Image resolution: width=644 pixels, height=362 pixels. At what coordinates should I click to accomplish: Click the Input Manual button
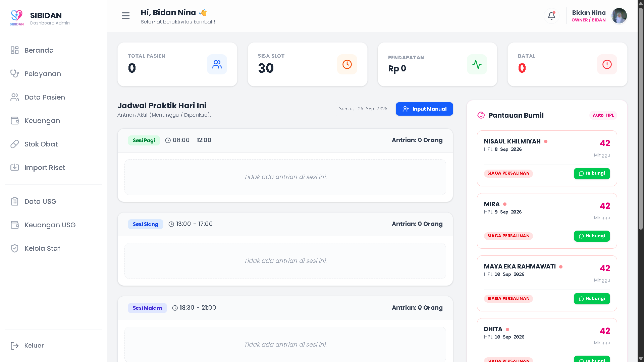click(x=424, y=109)
